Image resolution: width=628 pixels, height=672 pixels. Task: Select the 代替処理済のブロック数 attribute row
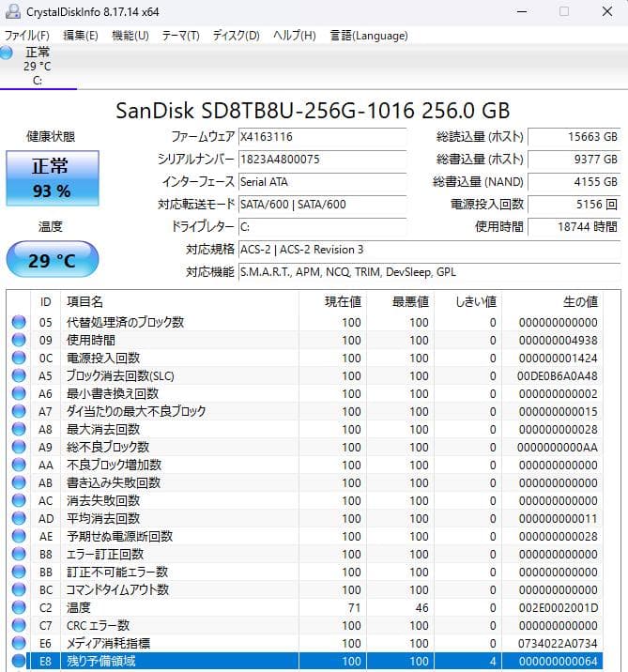tap(305, 322)
